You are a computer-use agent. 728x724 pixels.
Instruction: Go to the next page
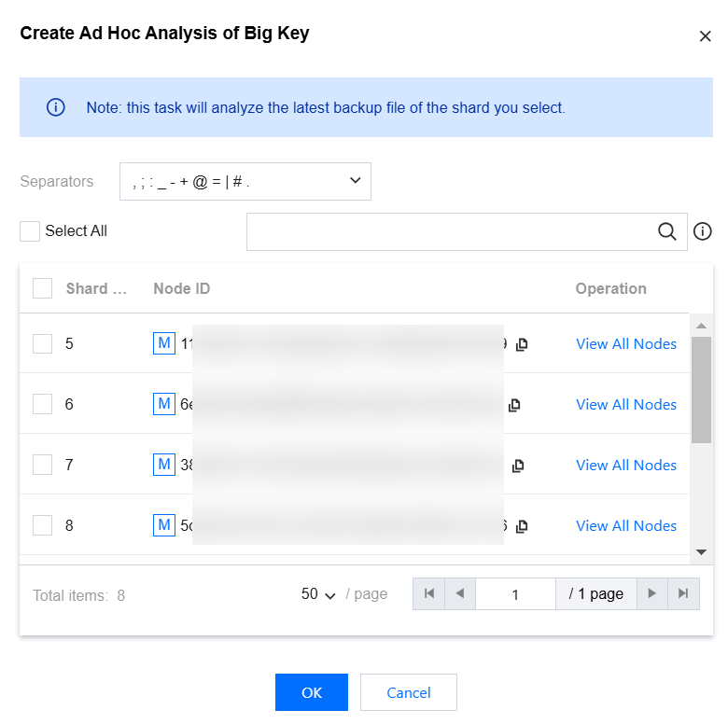pyautogui.click(x=652, y=594)
